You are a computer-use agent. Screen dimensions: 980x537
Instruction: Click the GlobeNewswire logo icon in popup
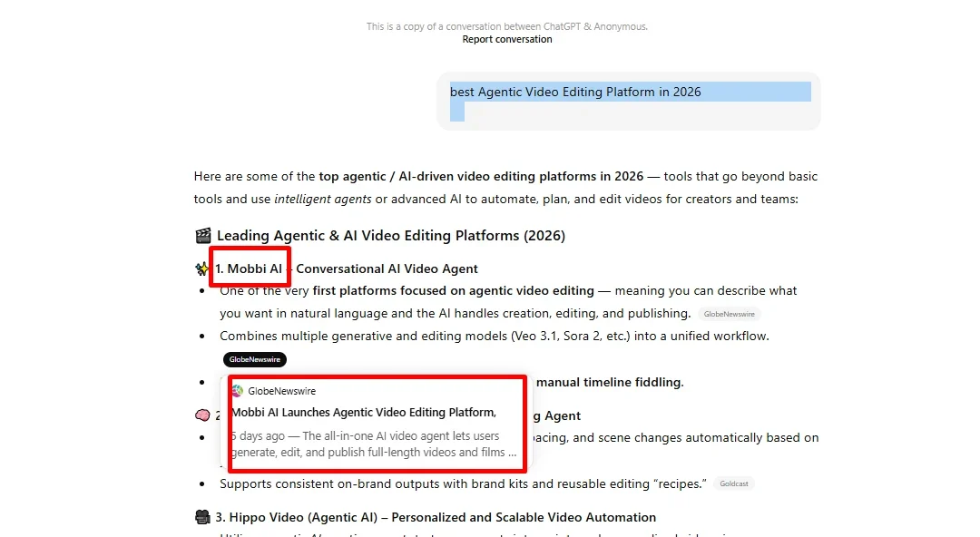tap(238, 391)
